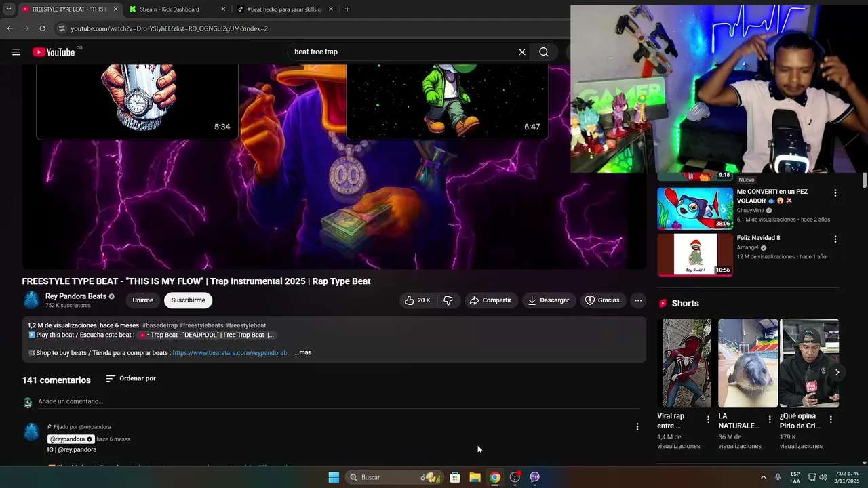Open end-screen video card with 6:47 duration
This screenshot has height=488, width=868.
[448, 102]
